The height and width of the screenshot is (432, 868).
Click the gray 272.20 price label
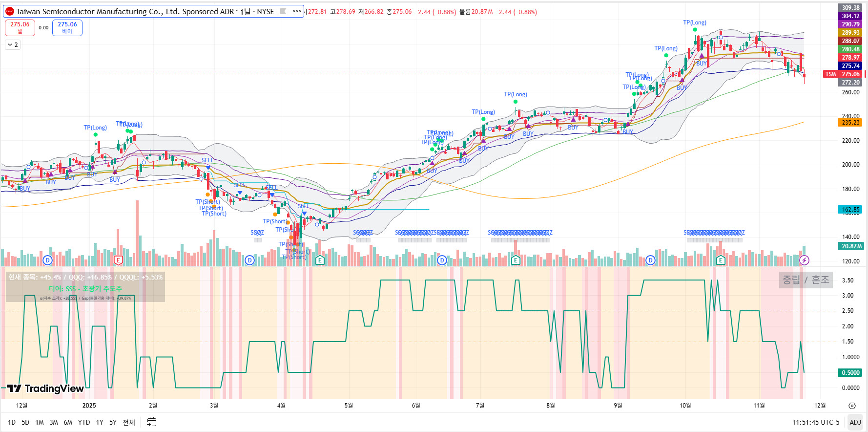pyautogui.click(x=850, y=83)
